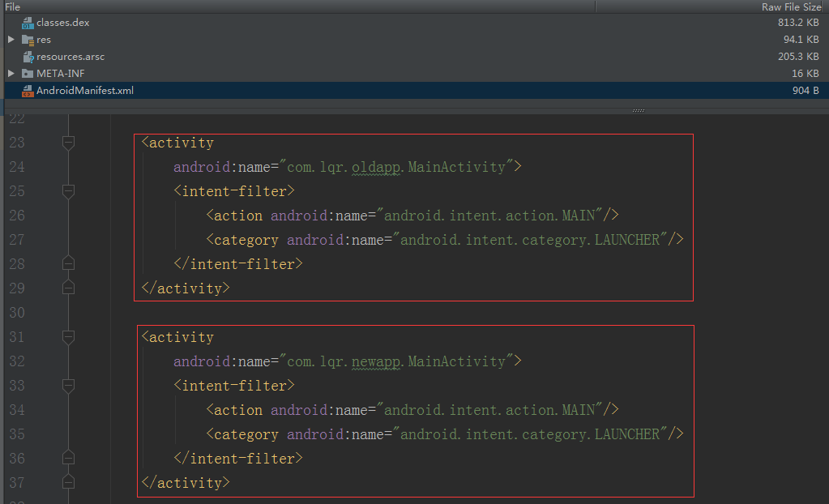This screenshot has height=504, width=829.
Task: Click the classes.dex file icon
Action: (x=28, y=23)
